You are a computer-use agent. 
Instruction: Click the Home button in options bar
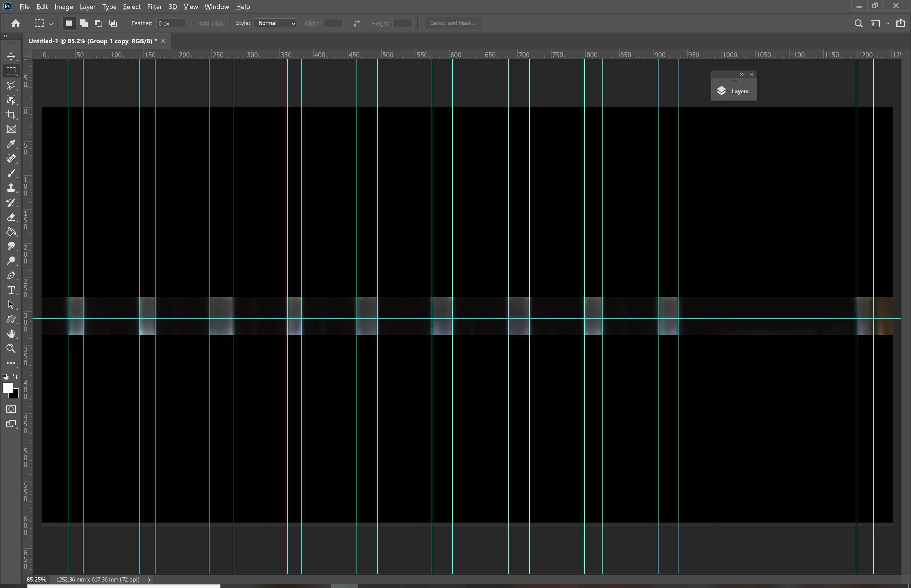coord(16,23)
